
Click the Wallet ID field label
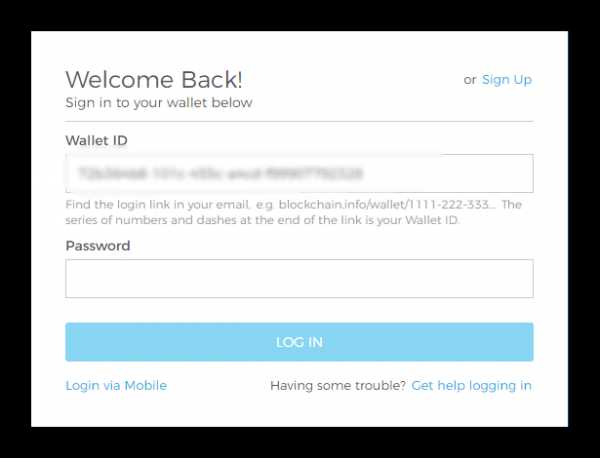coord(96,140)
